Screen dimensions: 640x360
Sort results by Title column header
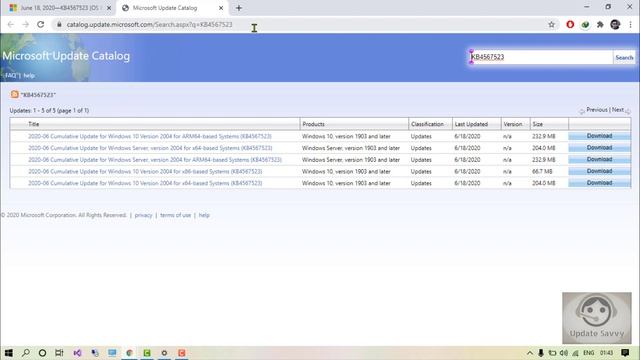[x=33, y=124]
